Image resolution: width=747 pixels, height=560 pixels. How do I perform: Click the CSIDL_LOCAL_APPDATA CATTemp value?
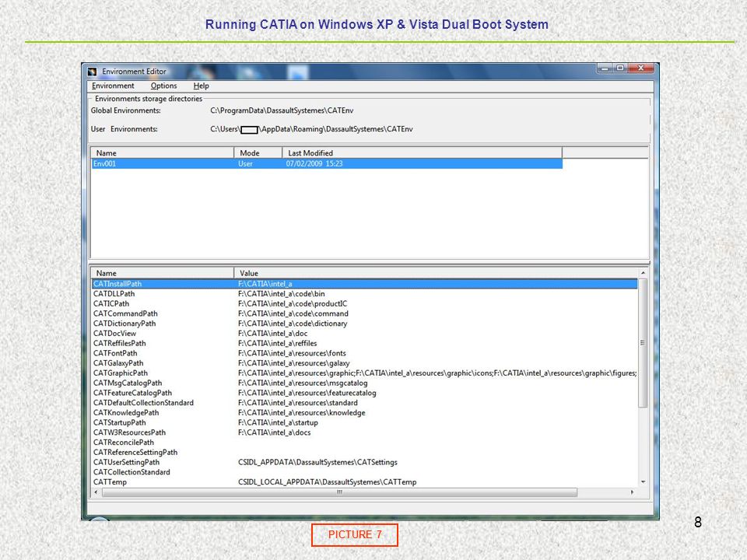coord(328,482)
